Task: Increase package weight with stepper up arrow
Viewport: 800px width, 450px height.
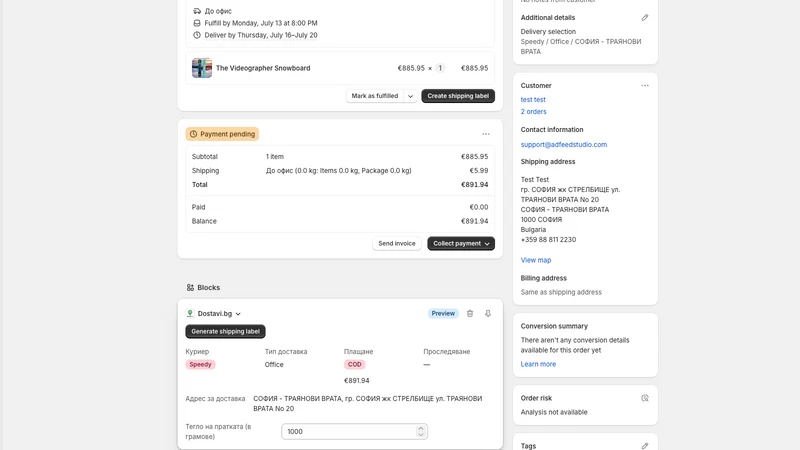Action: pos(420,429)
